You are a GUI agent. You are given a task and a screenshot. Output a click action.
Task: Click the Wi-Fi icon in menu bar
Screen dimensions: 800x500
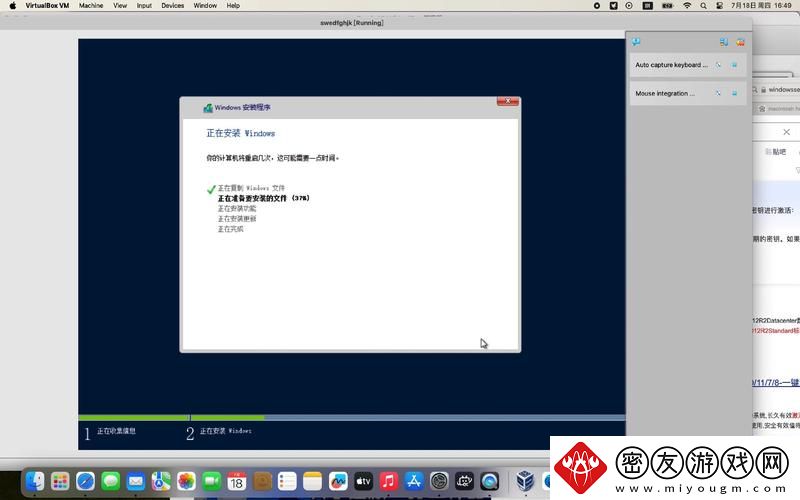(687, 6)
